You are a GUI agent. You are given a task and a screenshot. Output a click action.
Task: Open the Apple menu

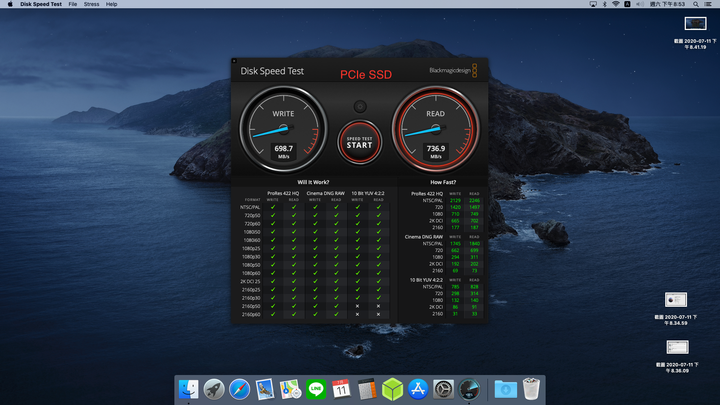point(10,4)
